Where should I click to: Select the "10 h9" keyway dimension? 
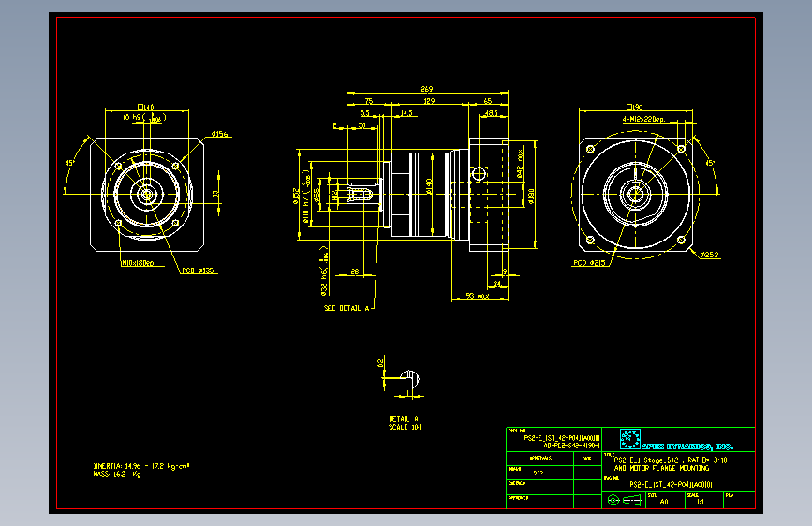[144, 118]
